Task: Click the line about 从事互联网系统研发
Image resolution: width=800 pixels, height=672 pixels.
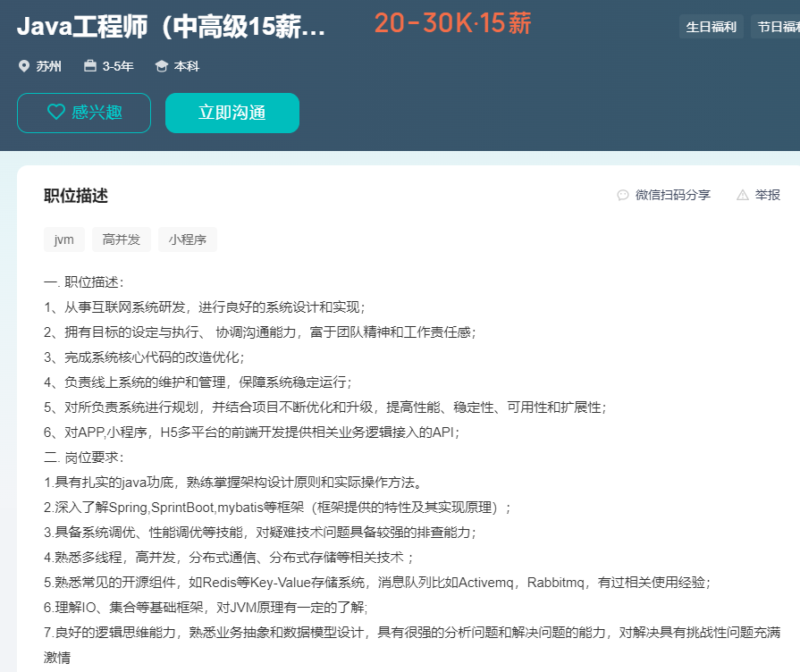Action: pyautogui.click(x=205, y=307)
